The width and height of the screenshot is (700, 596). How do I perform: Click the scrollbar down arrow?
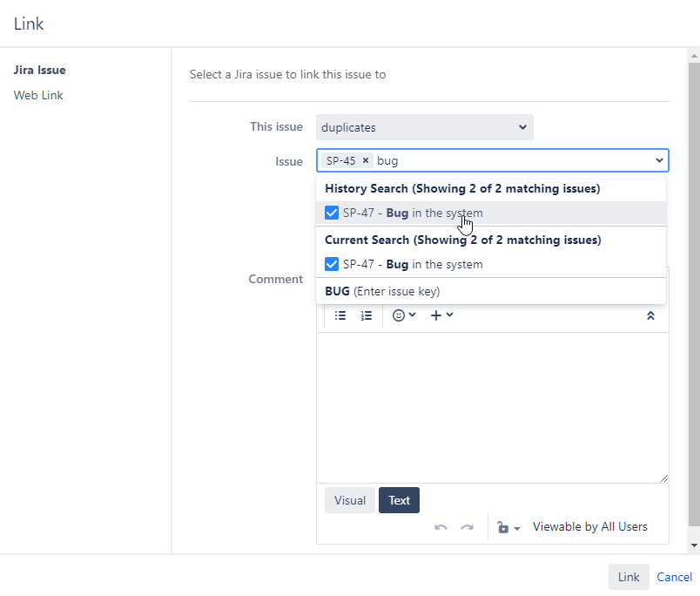[x=694, y=545]
